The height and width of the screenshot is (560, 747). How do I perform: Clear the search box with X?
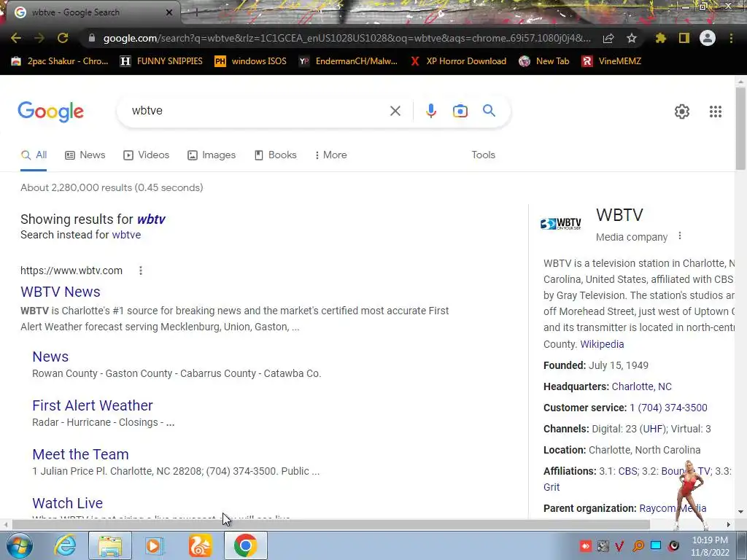[x=395, y=111]
